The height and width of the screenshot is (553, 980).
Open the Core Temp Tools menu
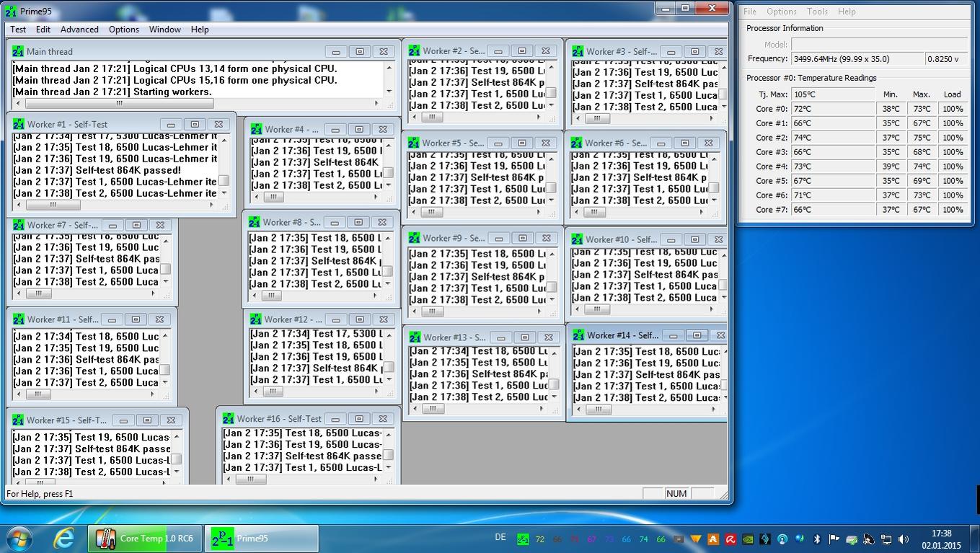(x=817, y=12)
